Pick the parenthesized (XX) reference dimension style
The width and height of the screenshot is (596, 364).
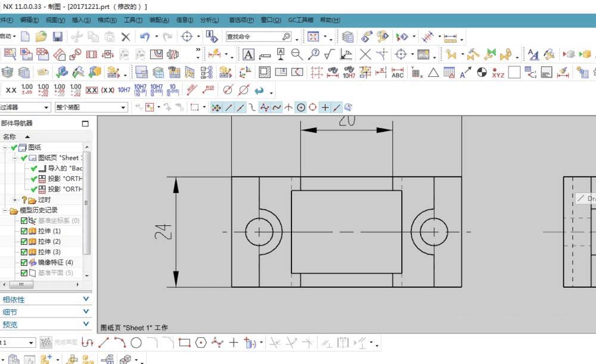[x=107, y=90]
